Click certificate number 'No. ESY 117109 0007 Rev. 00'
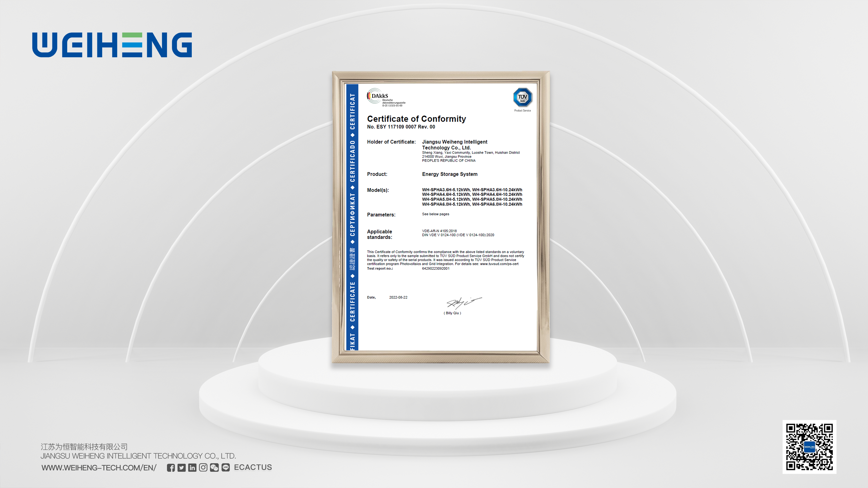This screenshot has height=488, width=868. click(401, 127)
